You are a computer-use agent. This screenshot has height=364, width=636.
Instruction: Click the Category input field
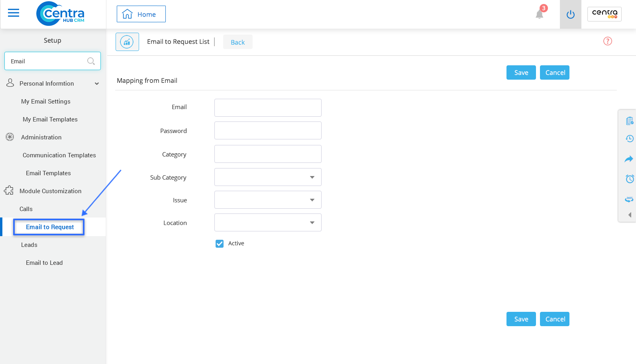pyautogui.click(x=268, y=154)
